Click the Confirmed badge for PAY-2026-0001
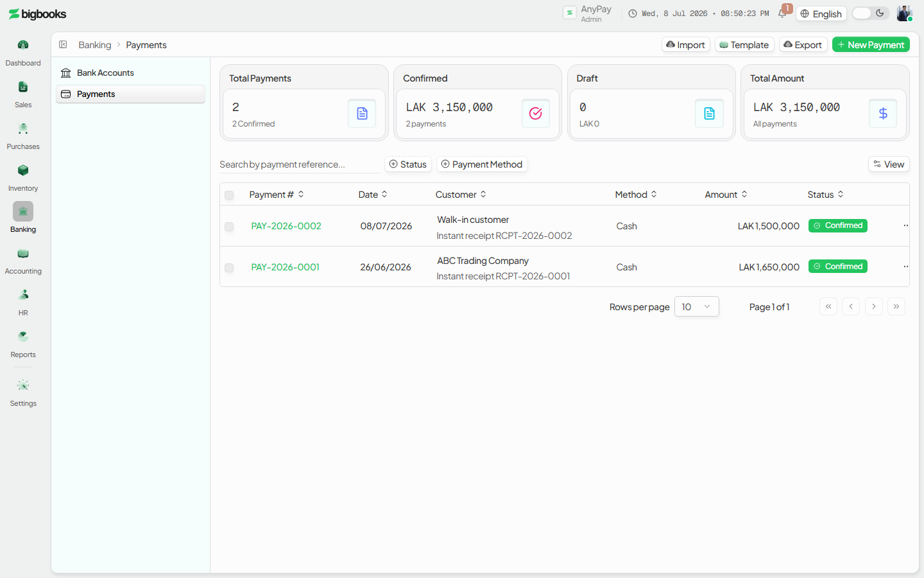The width and height of the screenshot is (924, 578). 838,267
